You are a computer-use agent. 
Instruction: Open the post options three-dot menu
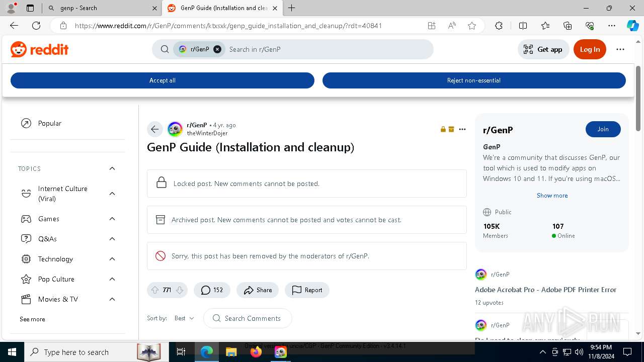(x=462, y=129)
